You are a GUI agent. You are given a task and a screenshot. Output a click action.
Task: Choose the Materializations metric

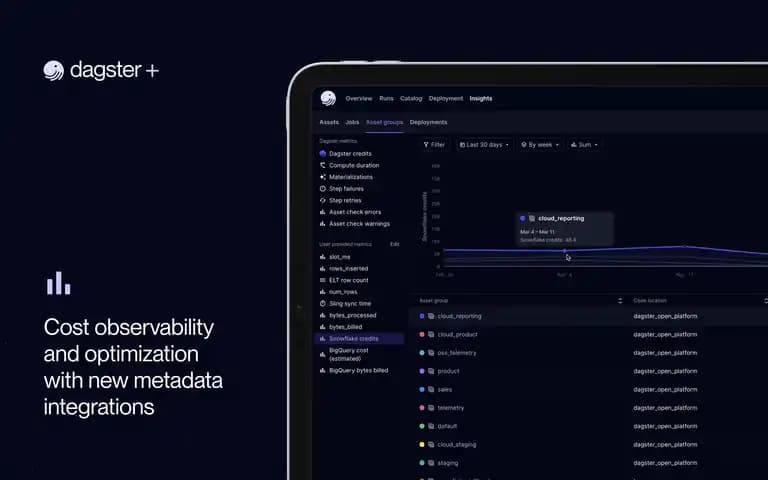[x=346, y=177]
